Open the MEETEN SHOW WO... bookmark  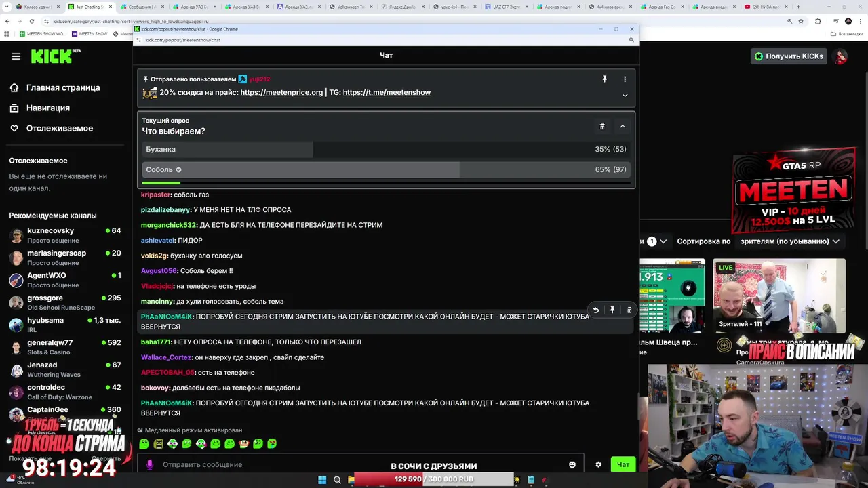43,33
